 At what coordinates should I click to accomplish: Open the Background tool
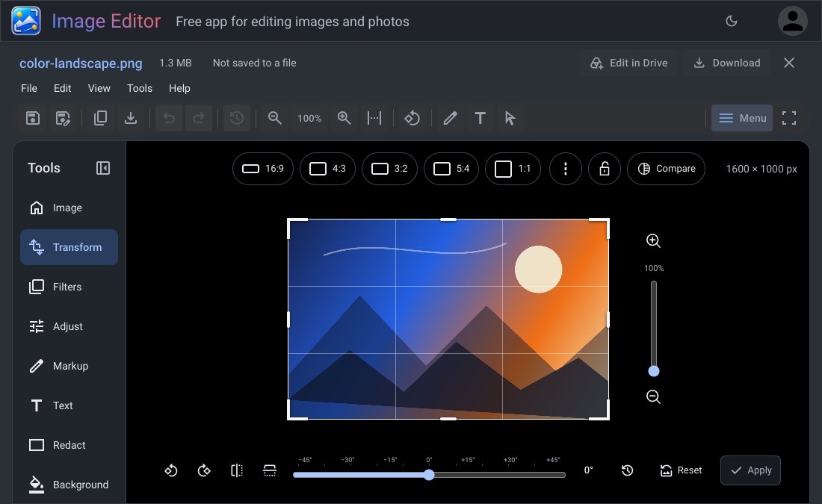pyautogui.click(x=69, y=485)
